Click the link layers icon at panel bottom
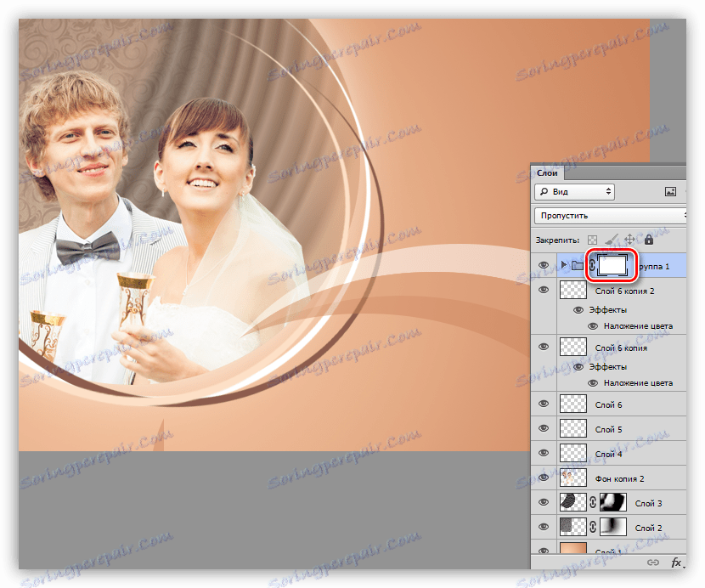 coord(653,563)
